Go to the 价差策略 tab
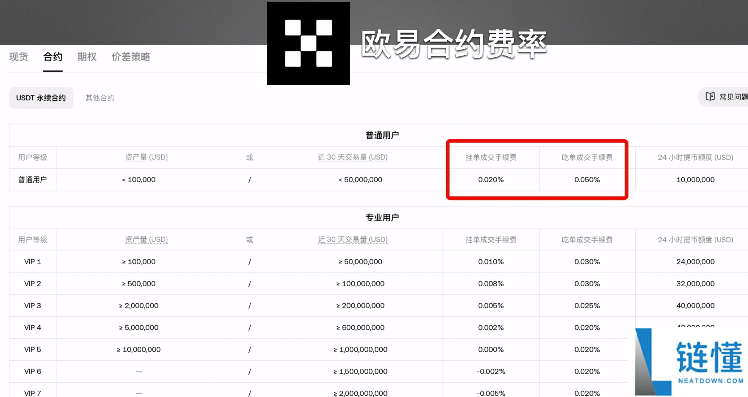 (x=131, y=57)
